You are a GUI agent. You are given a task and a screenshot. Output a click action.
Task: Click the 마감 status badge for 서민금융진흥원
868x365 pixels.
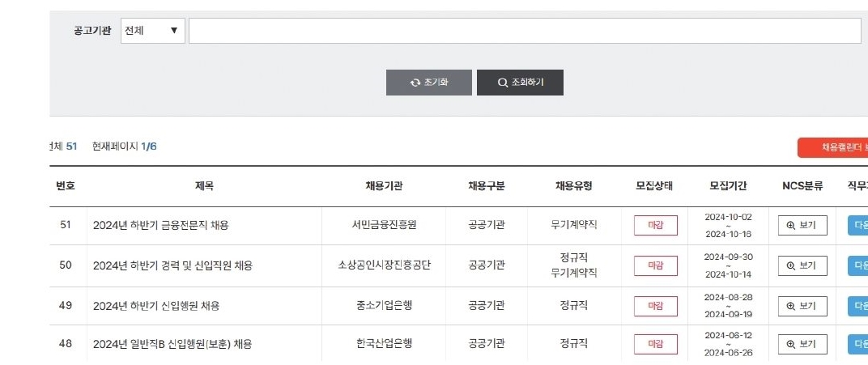click(655, 225)
